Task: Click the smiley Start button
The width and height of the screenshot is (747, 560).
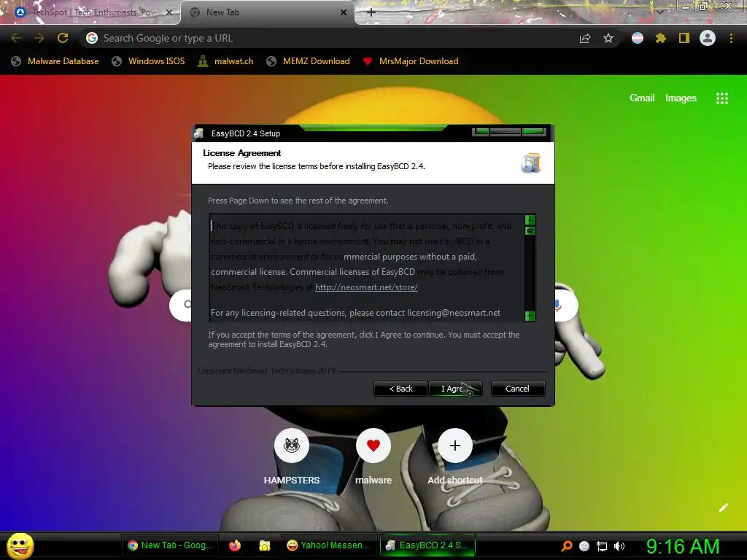Action: click(x=20, y=545)
